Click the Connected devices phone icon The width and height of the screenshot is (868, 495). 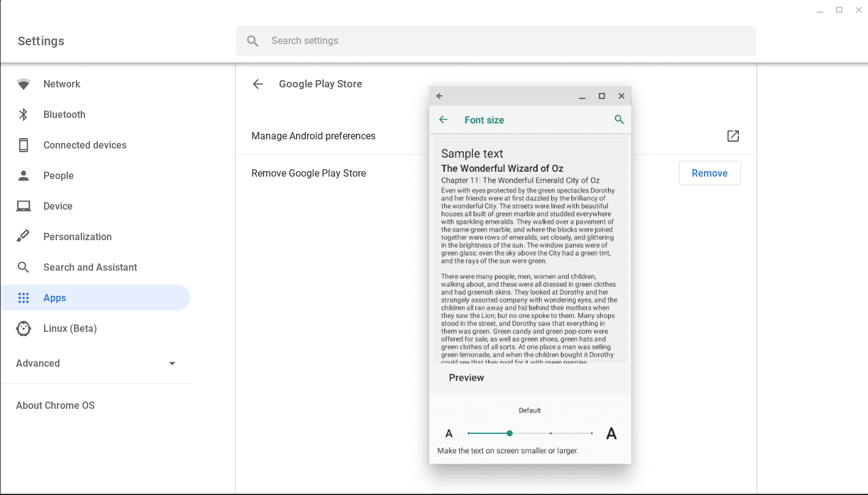click(x=23, y=145)
